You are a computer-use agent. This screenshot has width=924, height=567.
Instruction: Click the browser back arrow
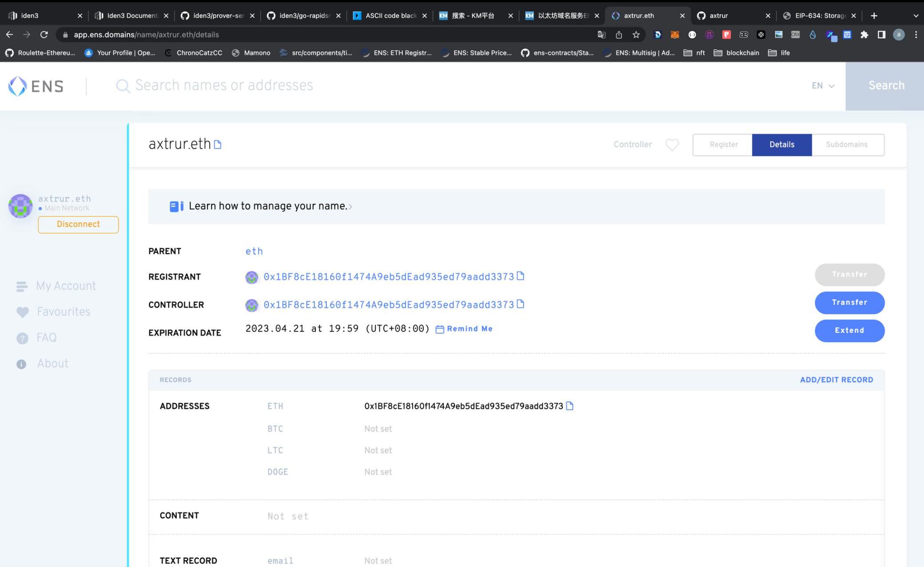tap(9, 35)
